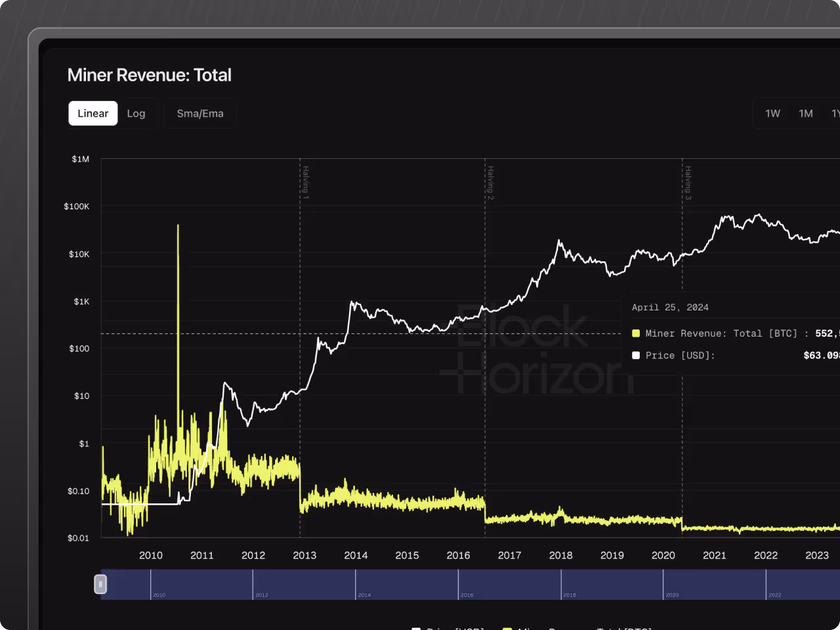Click the $1 y-axis label
Image resolution: width=840 pixels, height=630 pixels.
click(x=84, y=444)
